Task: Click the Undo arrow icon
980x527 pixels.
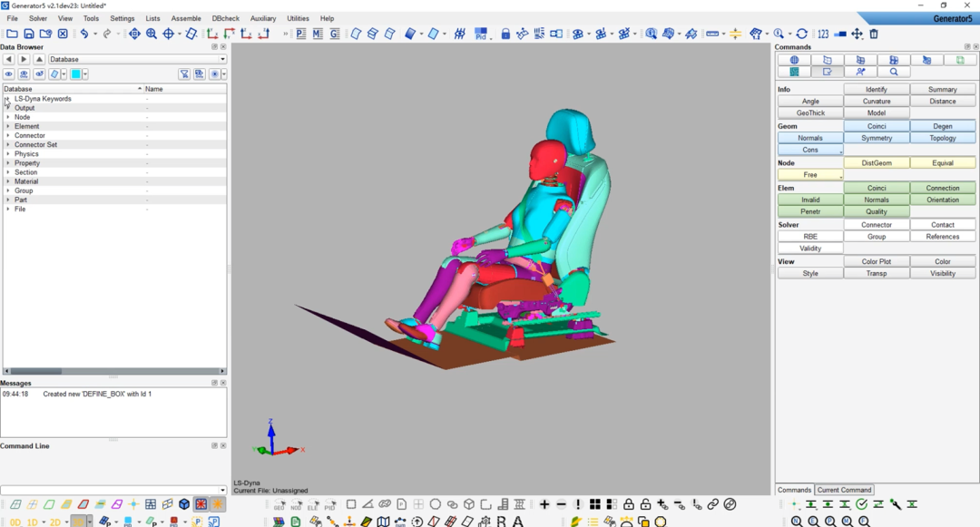Action: click(83, 34)
